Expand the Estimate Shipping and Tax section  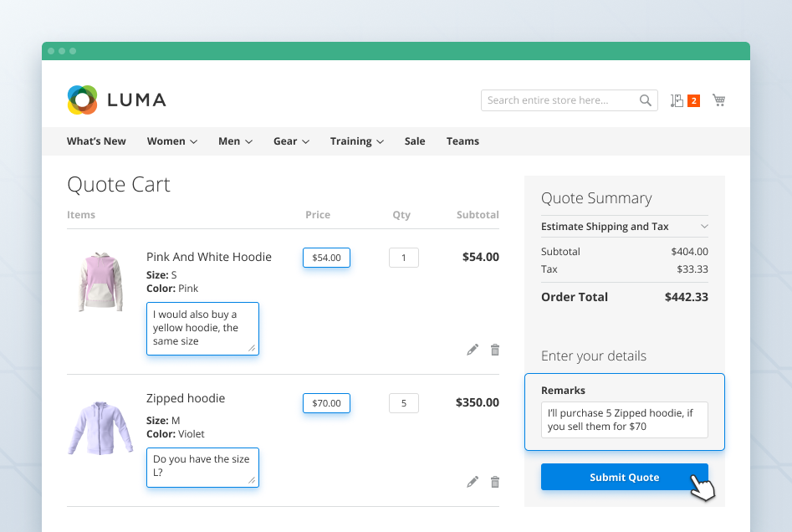624,226
